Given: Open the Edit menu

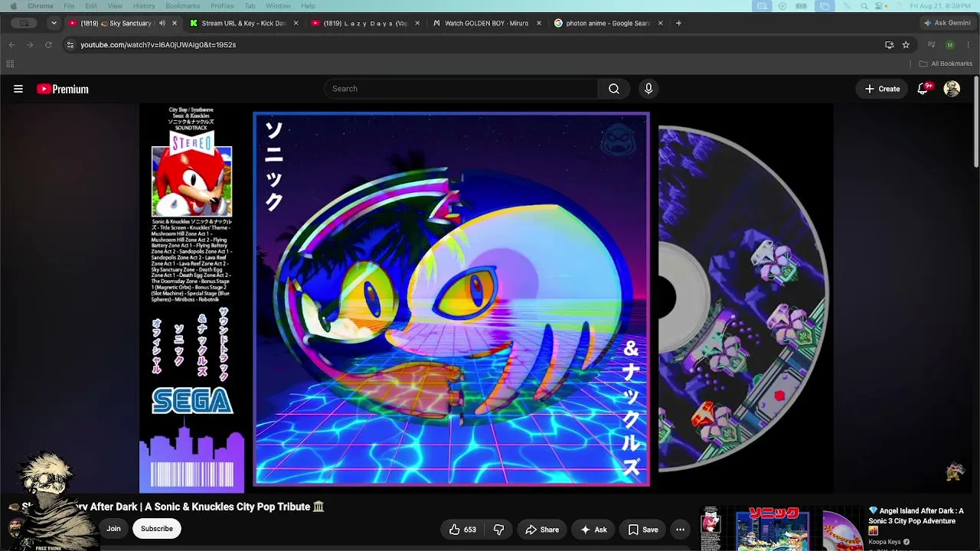Looking at the screenshot, I should (x=91, y=6).
